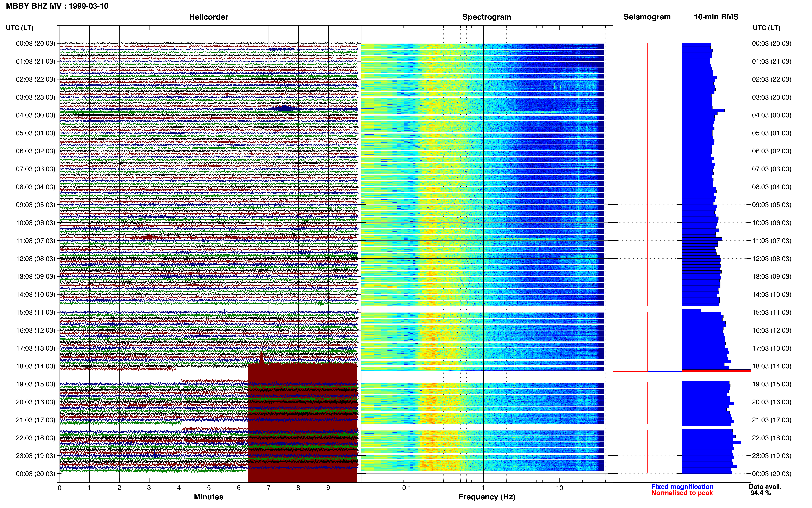The width and height of the screenshot is (812, 508).
Task: Click the 5 tick on the Minutes axis
Action: 209,488
